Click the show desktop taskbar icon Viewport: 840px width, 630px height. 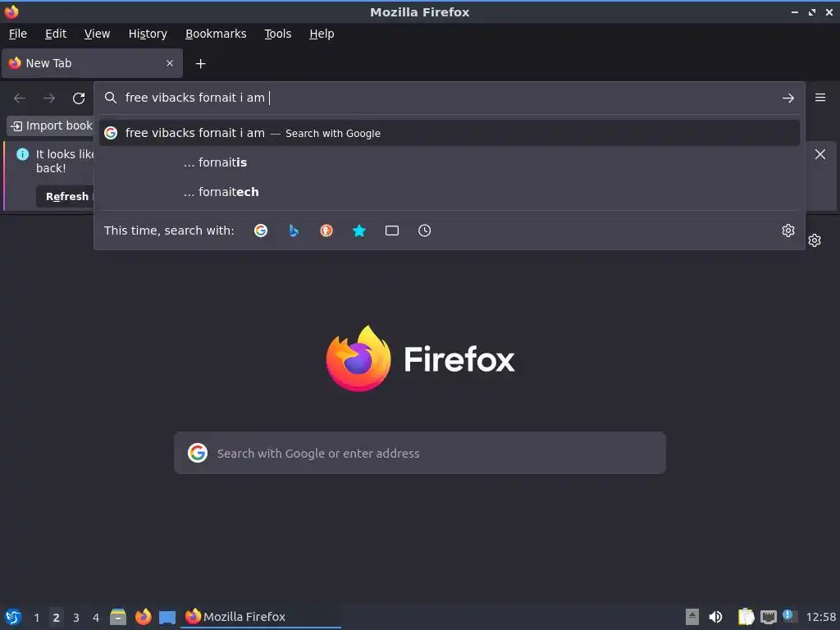pos(167,617)
